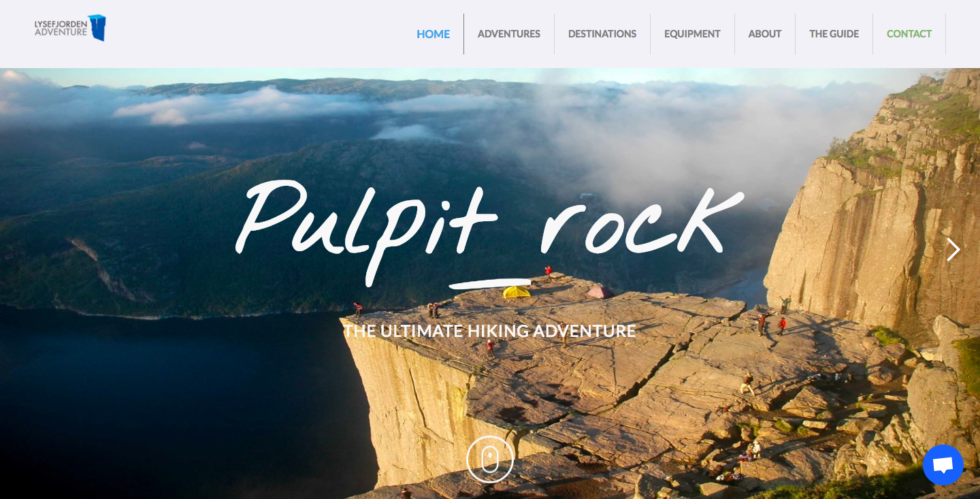980x499 pixels.
Task: Click the blue cliff logo emblem
Action: pos(97,28)
